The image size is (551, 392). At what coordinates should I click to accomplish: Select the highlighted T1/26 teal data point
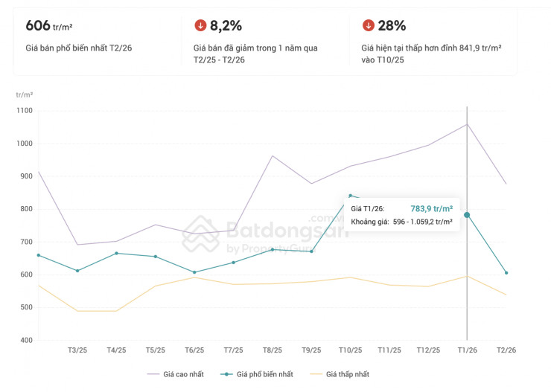tap(467, 215)
